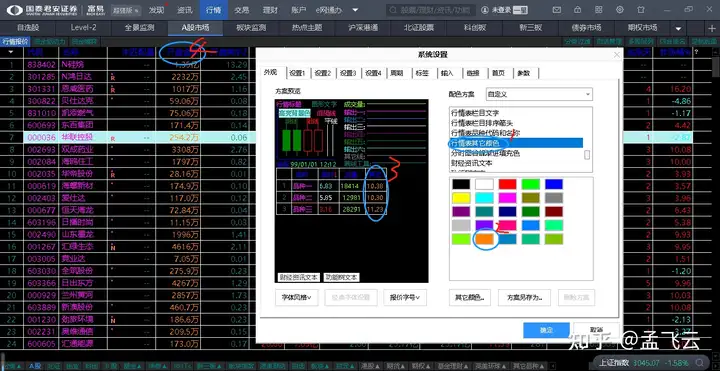This screenshot has height=371, width=720.
Task: Pick the white color swatch
Action: [x=484, y=184]
